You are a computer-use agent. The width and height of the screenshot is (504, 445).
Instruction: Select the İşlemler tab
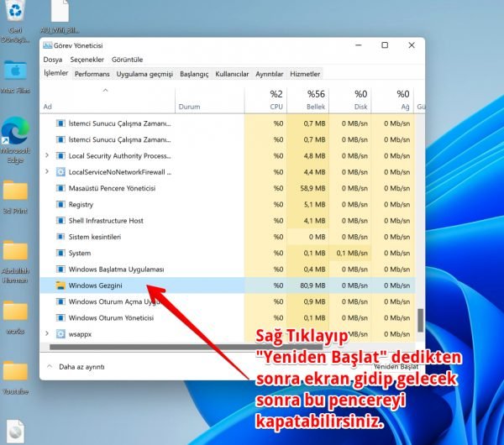pos(56,73)
